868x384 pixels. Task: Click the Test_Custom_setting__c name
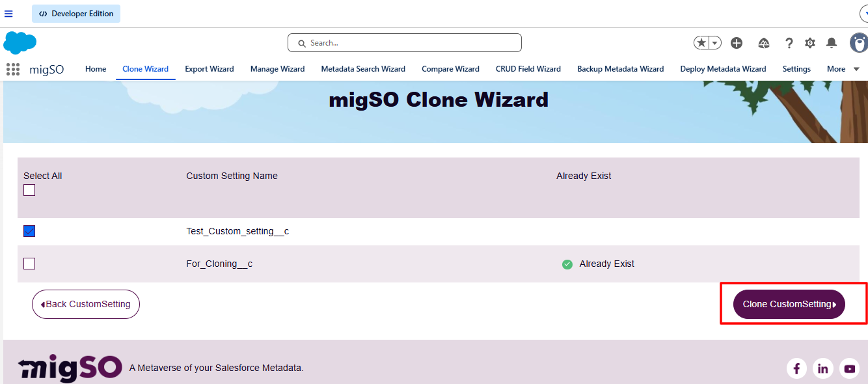point(237,231)
